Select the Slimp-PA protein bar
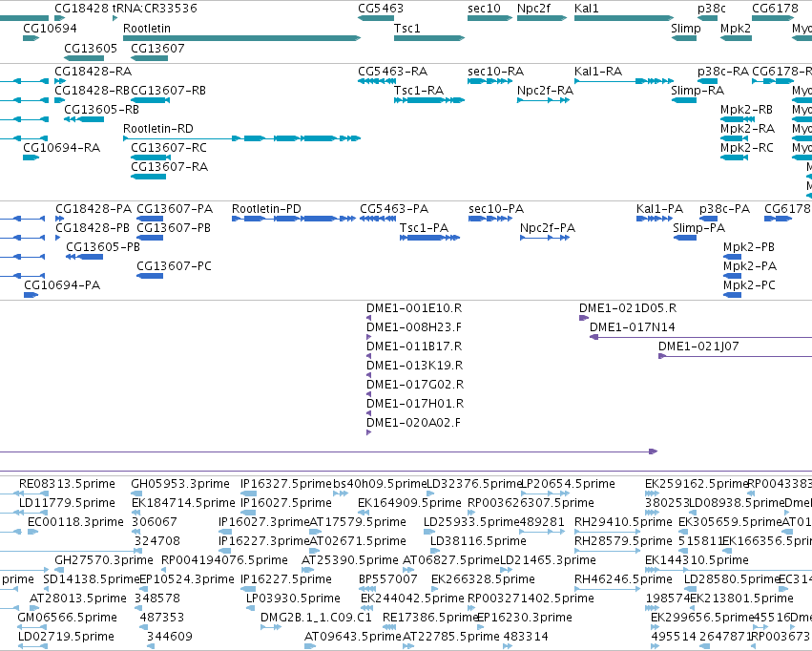This screenshot has height=651, width=812. [x=684, y=238]
